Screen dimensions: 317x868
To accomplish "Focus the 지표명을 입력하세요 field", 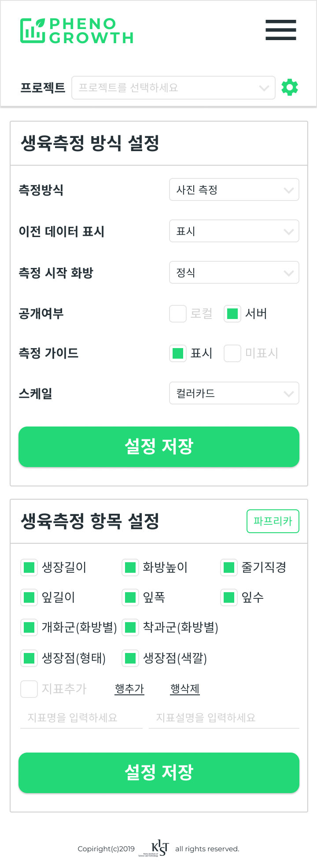I will coord(81,718).
